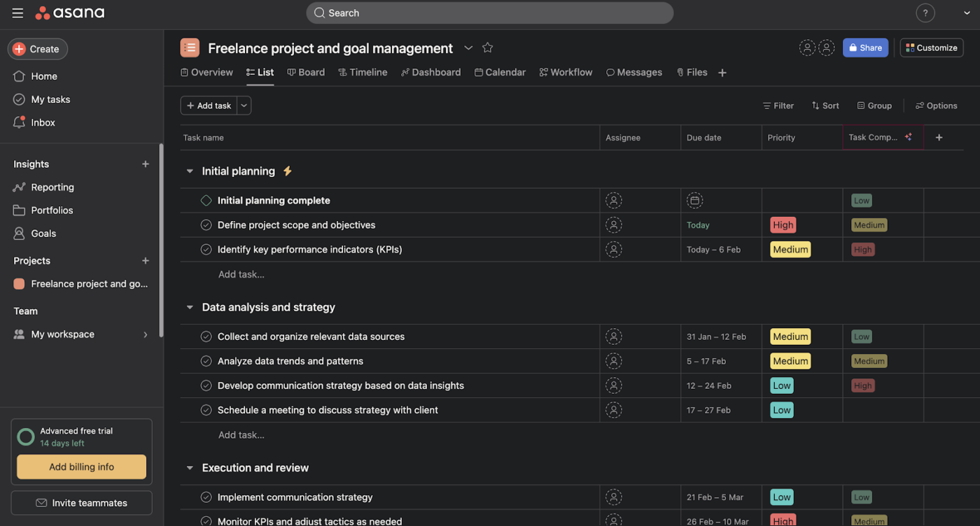The width and height of the screenshot is (980, 526).
Task: Assign Define project scope and objectives task
Action: [614, 225]
